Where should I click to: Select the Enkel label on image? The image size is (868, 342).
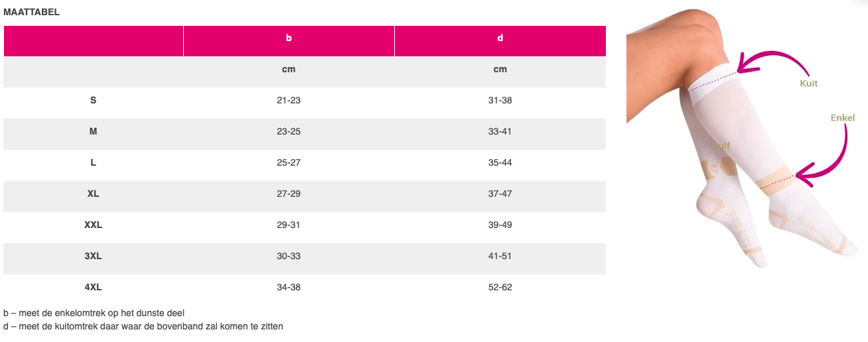point(842,118)
